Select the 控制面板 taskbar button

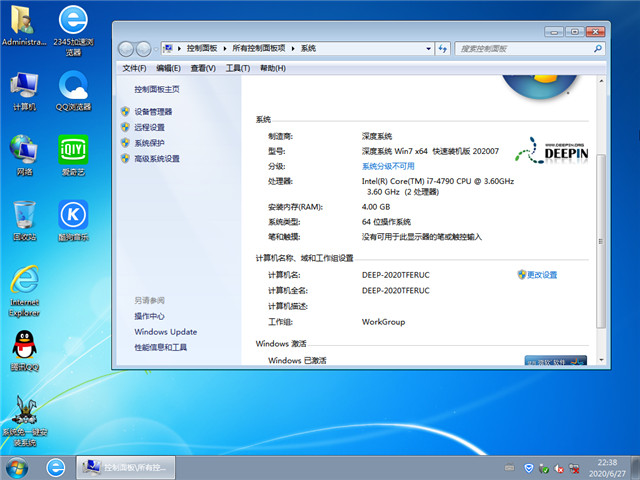(126, 468)
